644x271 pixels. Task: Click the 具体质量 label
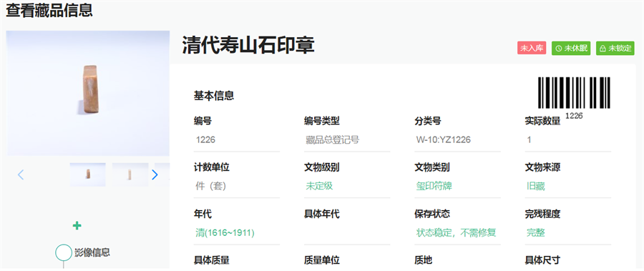pyautogui.click(x=212, y=260)
